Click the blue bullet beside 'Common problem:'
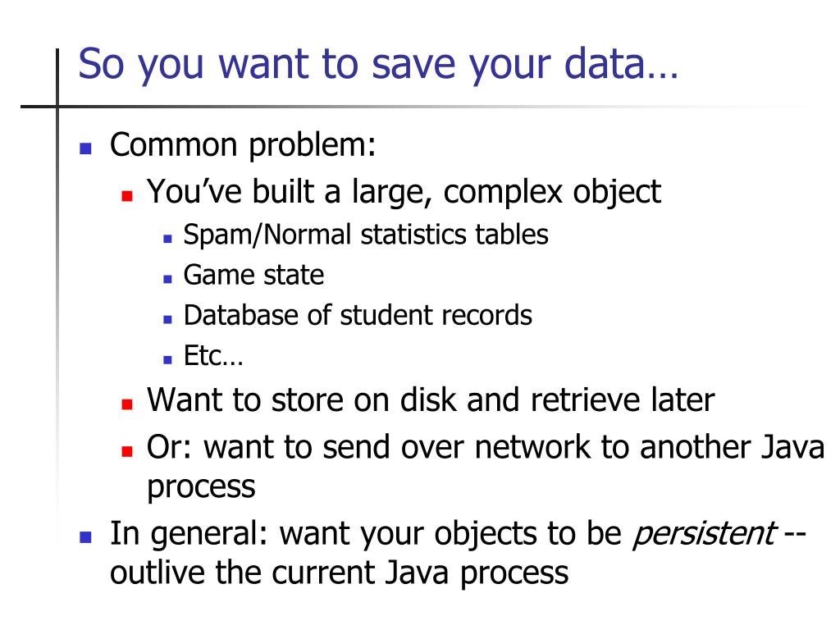 coord(85,148)
